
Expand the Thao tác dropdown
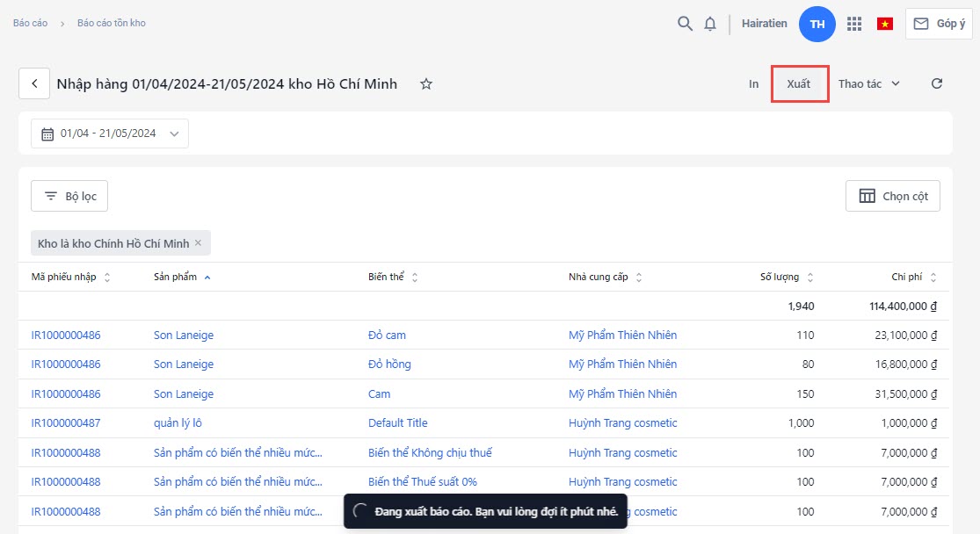pyautogui.click(x=868, y=83)
